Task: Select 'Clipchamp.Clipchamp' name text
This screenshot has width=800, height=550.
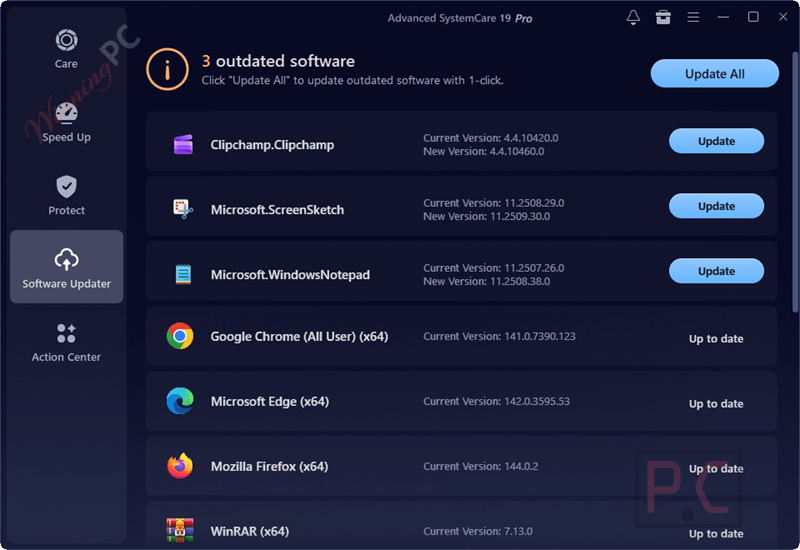Action: coord(272,145)
